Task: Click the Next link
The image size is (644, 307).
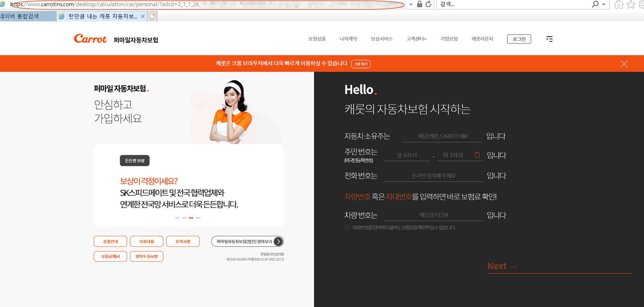Action: [x=502, y=266]
